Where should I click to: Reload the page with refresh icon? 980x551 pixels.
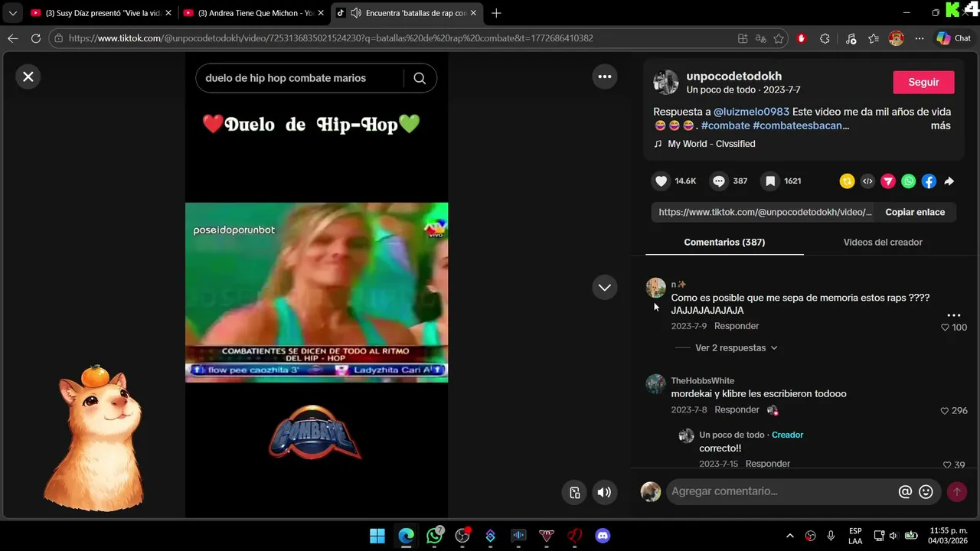click(36, 38)
